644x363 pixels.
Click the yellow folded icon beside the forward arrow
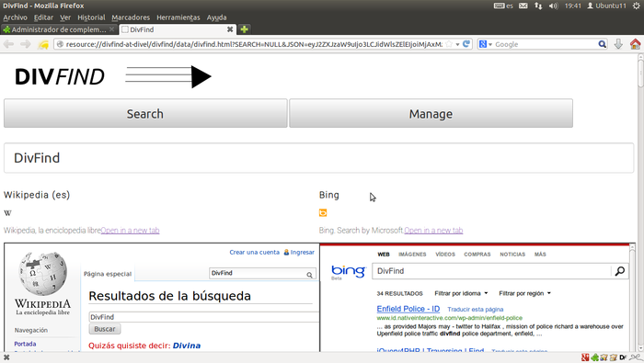(x=43, y=44)
